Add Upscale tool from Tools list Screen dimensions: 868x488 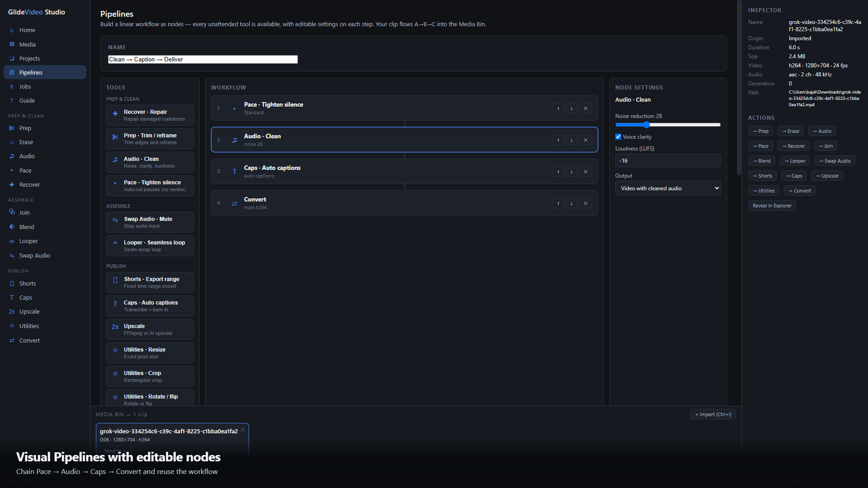pos(150,329)
